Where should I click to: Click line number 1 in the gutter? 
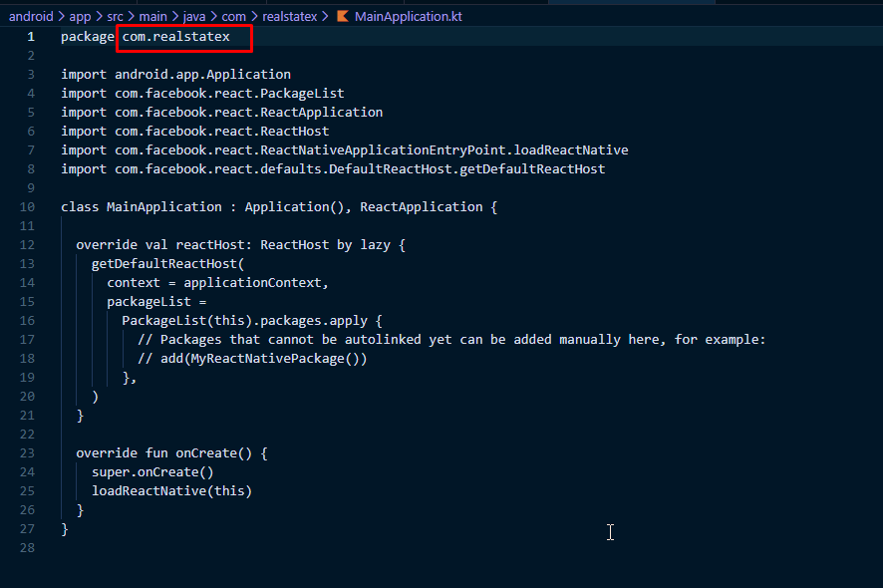(x=31, y=37)
